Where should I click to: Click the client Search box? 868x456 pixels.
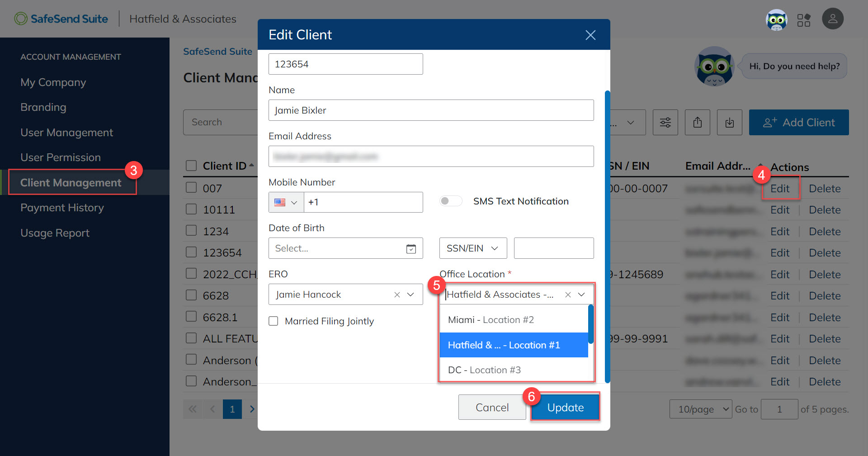point(221,123)
